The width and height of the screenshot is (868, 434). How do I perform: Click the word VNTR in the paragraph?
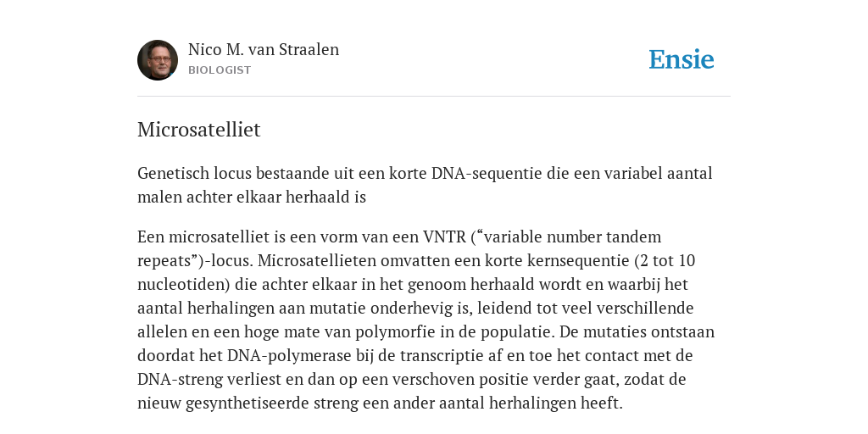[444, 237]
